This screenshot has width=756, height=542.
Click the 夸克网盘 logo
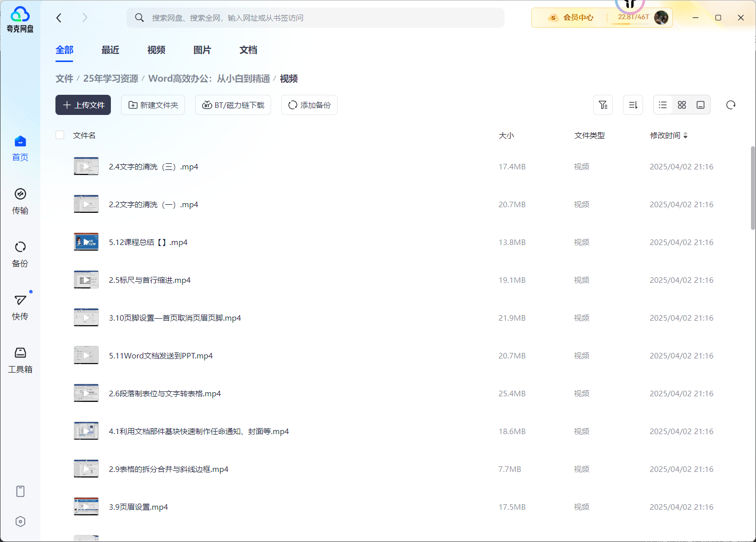point(20,20)
